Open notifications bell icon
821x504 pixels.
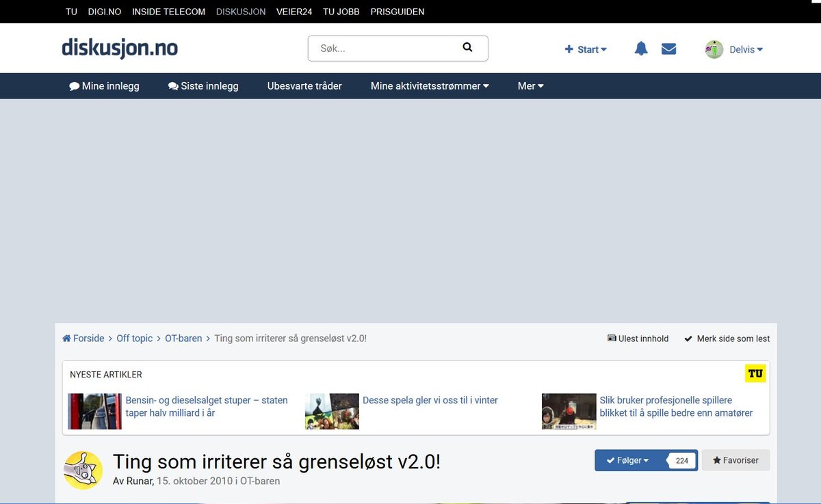641,49
